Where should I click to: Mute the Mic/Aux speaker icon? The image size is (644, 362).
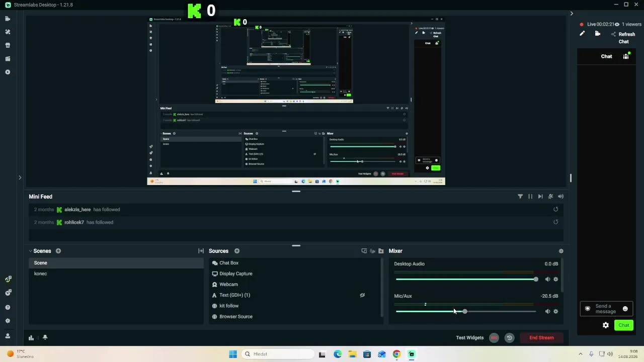point(547,311)
